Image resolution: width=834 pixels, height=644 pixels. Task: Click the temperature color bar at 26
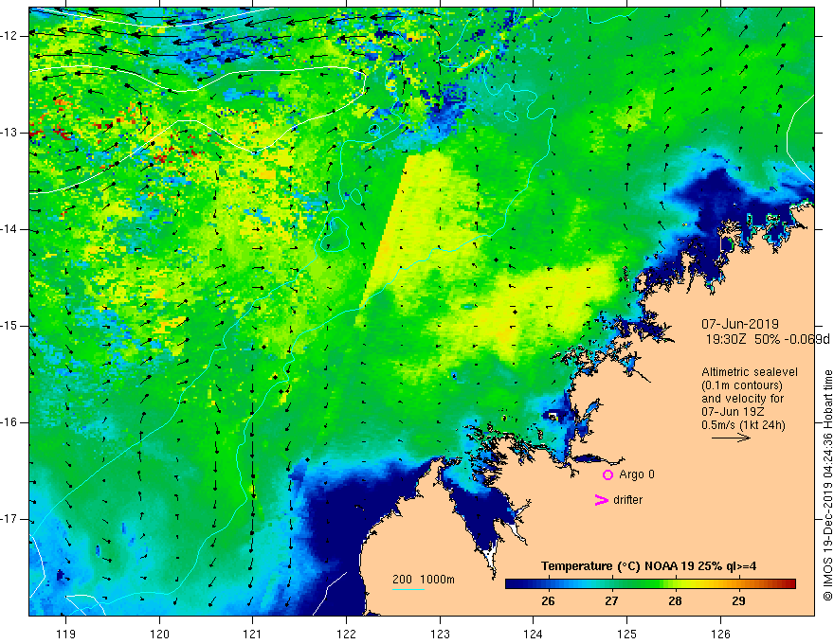click(x=548, y=584)
